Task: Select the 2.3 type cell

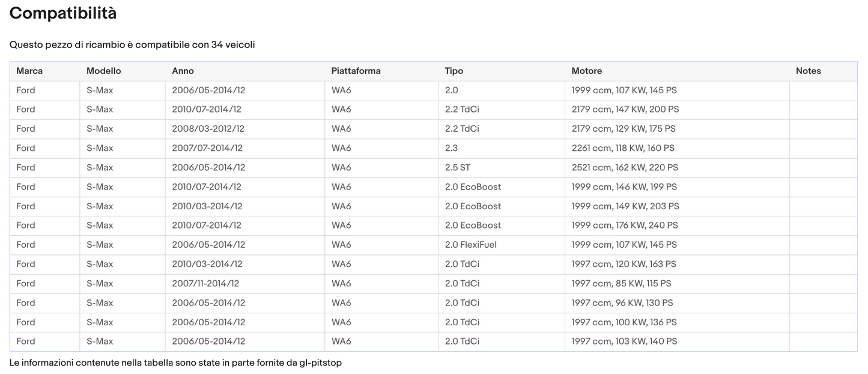Action: (x=451, y=148)
